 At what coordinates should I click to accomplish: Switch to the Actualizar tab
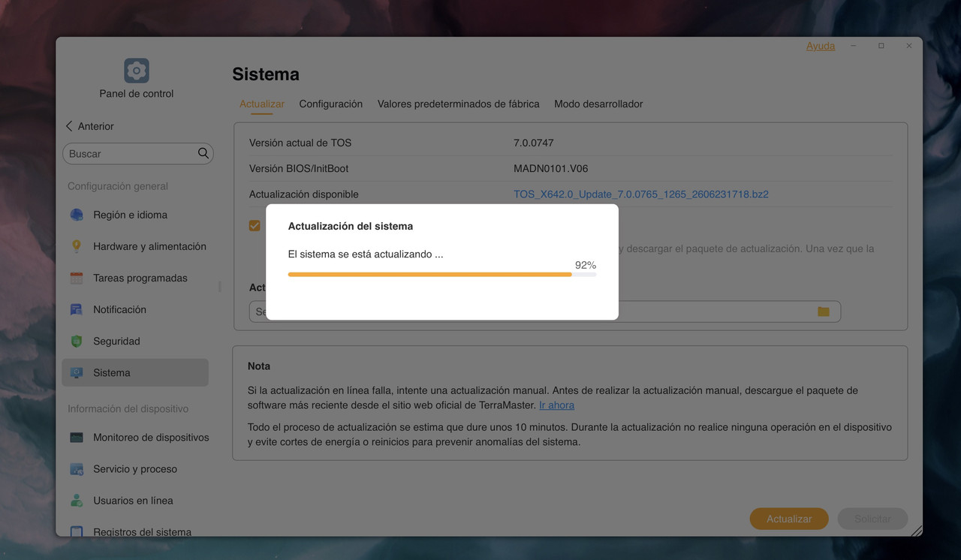point(262,104)
